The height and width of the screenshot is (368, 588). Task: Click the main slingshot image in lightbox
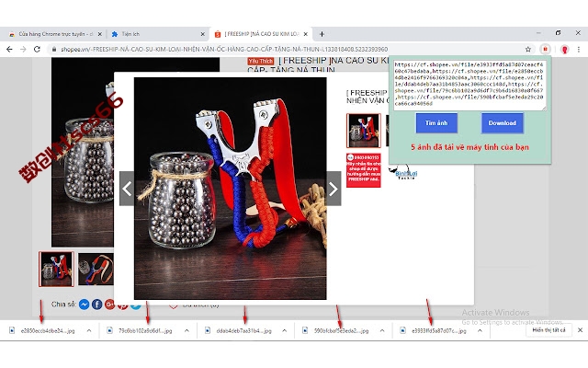(x=231, y=189)
